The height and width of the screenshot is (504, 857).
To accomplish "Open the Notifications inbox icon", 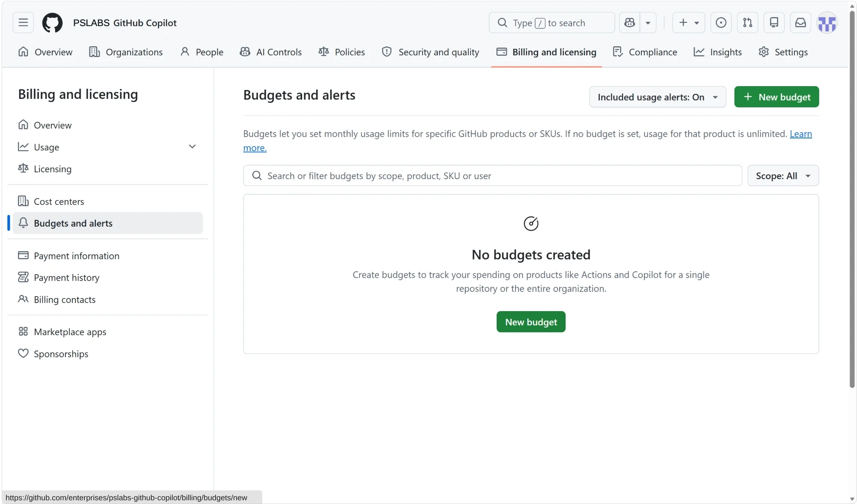I will click(801, 23).
